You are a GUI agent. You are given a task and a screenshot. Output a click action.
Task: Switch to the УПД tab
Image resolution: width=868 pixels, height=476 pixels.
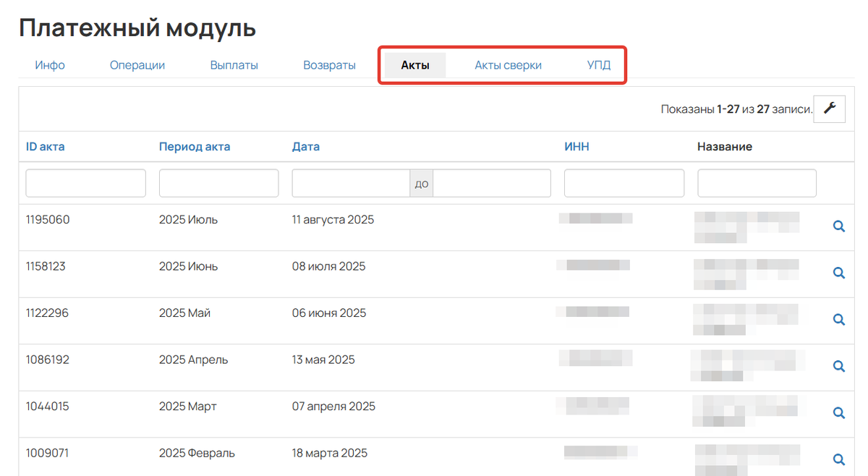pos(598,65)
